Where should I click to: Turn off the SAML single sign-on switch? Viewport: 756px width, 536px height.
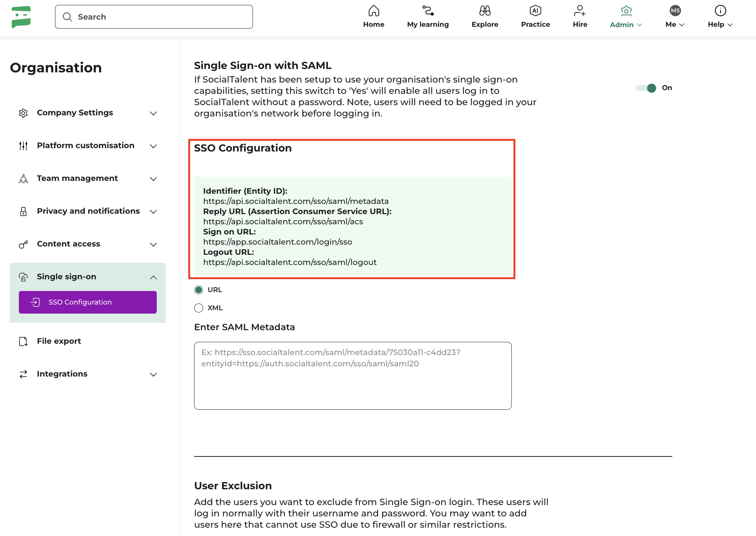(646, 88)
